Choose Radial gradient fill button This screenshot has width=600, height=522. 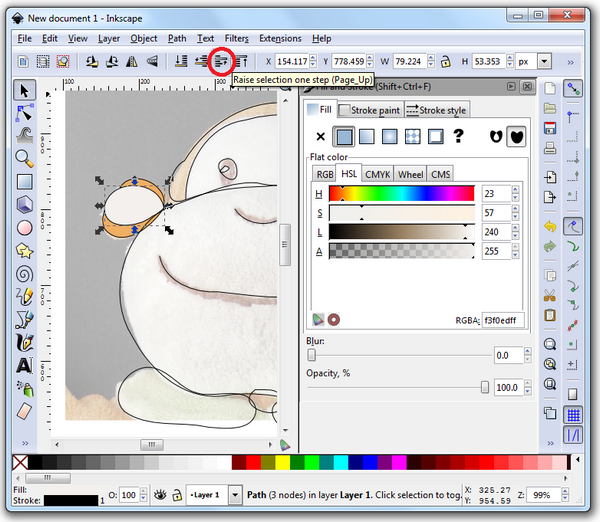pyautogui.click(x=390, y=137)
